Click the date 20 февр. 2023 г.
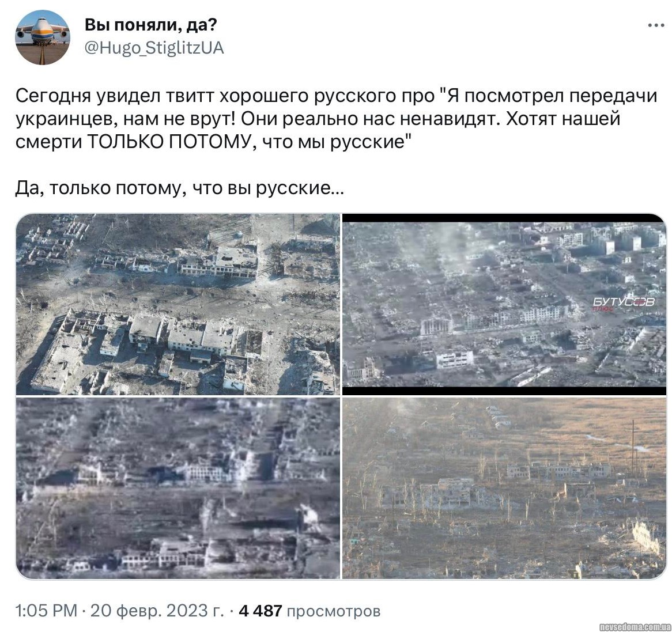672x632 pixels. click(157, 611)
